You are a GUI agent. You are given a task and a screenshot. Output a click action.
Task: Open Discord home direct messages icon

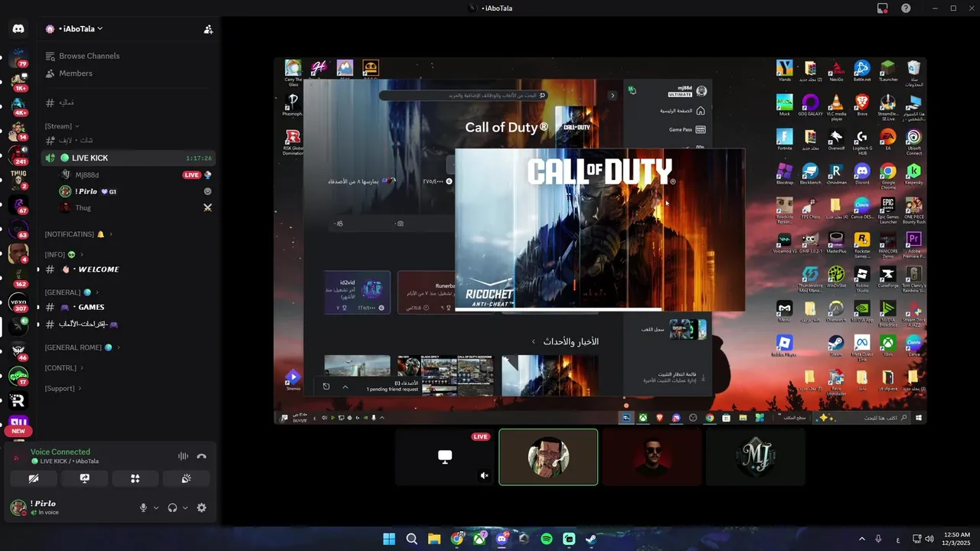pos(18,29)
